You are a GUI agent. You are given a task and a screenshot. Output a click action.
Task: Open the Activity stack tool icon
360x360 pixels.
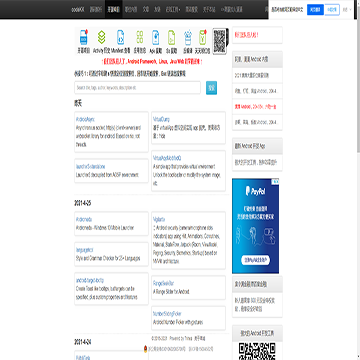(101, 37)
